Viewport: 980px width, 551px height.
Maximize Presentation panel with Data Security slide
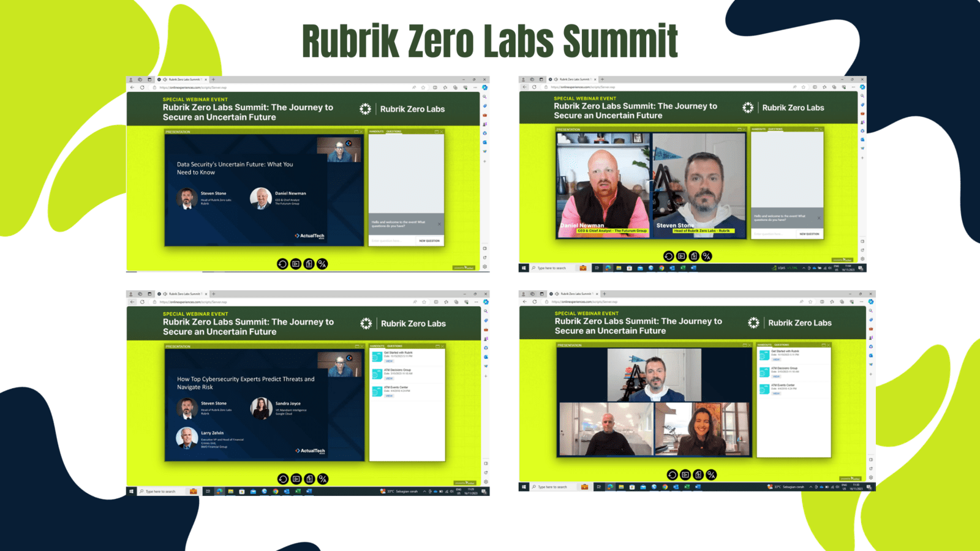[356, 132]
